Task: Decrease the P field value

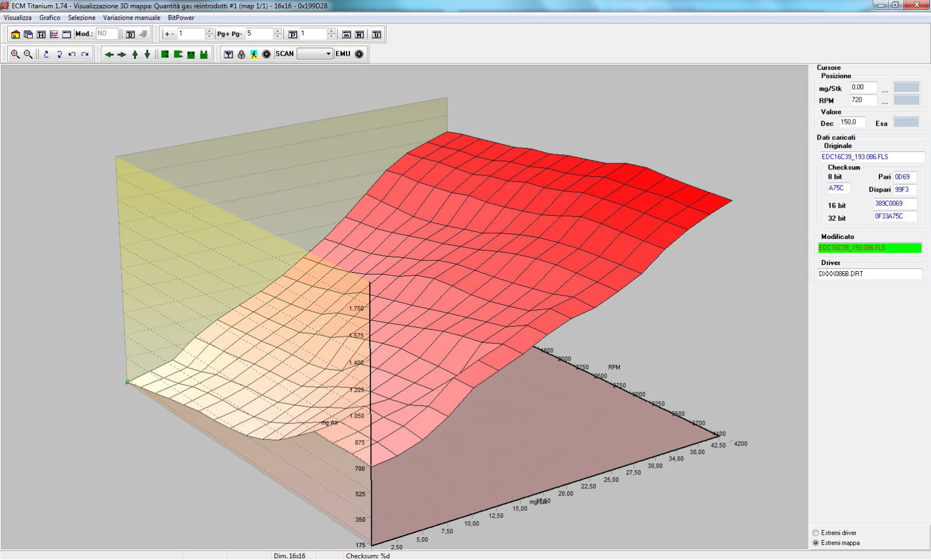Action: point(331,37)
